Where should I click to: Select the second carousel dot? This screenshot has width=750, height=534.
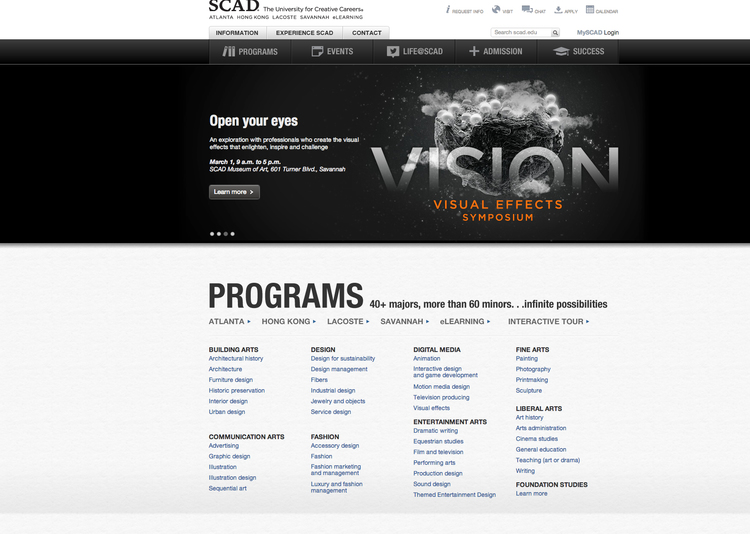pyautogui.click(x=219, y=234)
